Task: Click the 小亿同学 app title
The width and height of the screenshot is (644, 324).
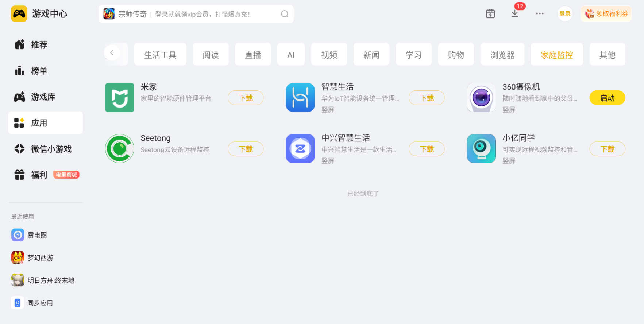Action: point(518,138)
